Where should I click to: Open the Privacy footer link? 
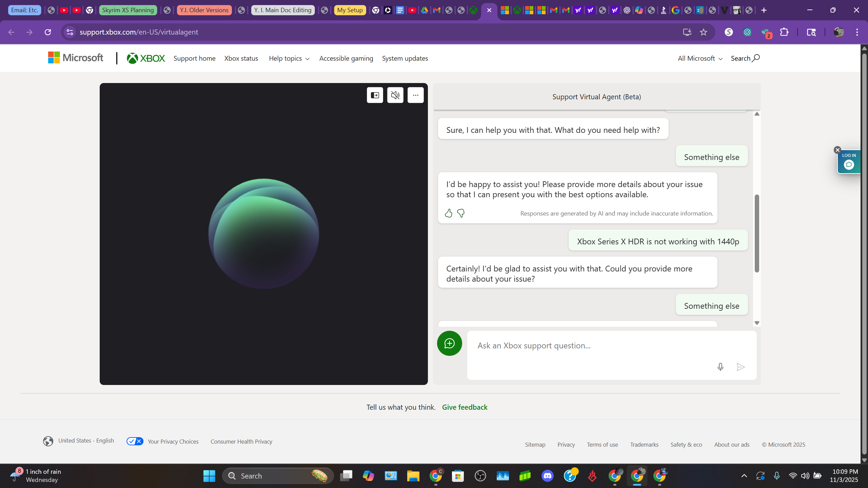tap(566, 445)
